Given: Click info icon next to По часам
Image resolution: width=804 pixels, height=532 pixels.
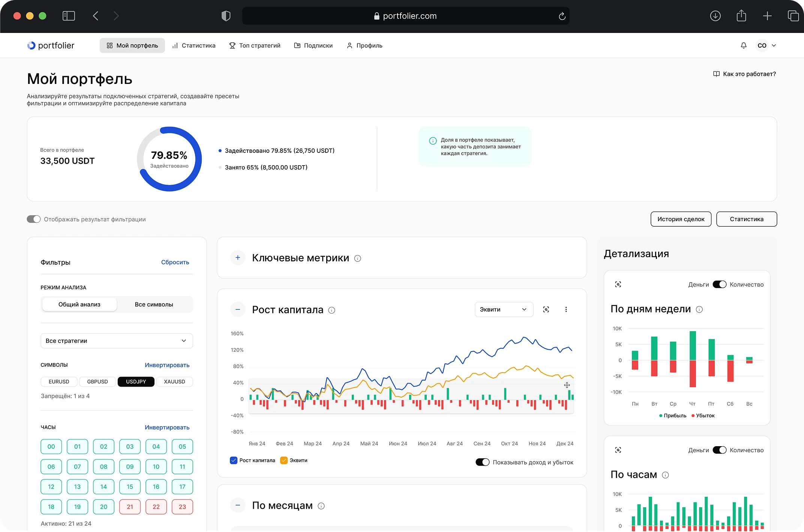Looking at the screenshot, I should click(665, 475).
